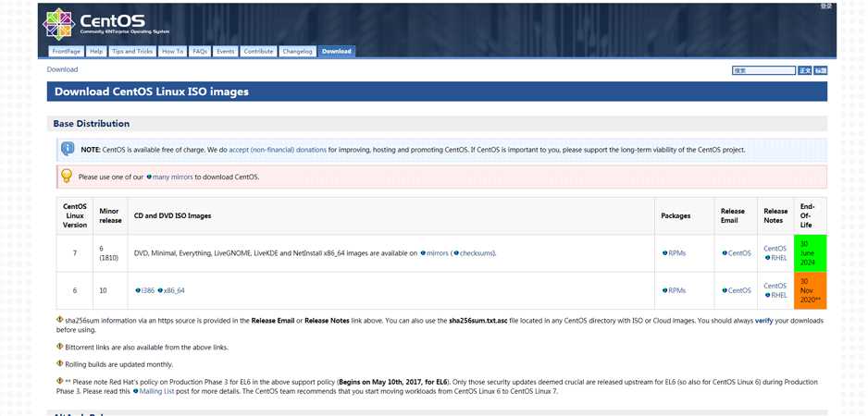Open the x86_64 link for CentOS 6

point(174,290)
